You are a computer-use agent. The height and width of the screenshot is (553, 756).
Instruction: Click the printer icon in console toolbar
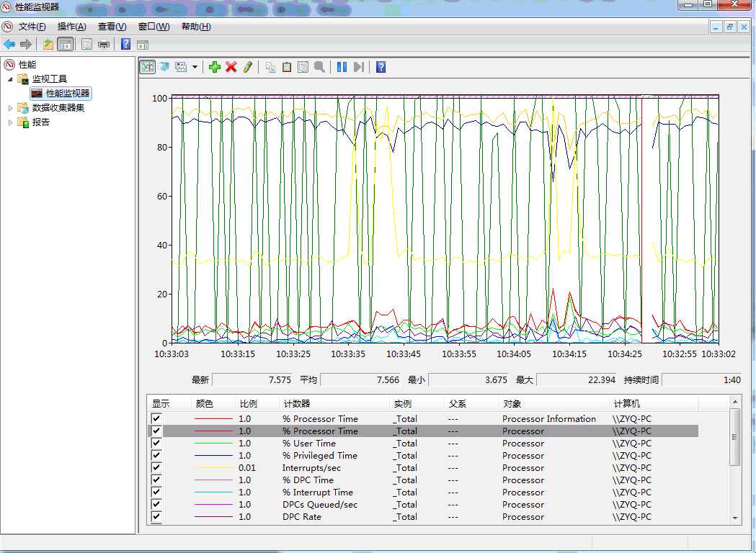(x=104, y=45)
